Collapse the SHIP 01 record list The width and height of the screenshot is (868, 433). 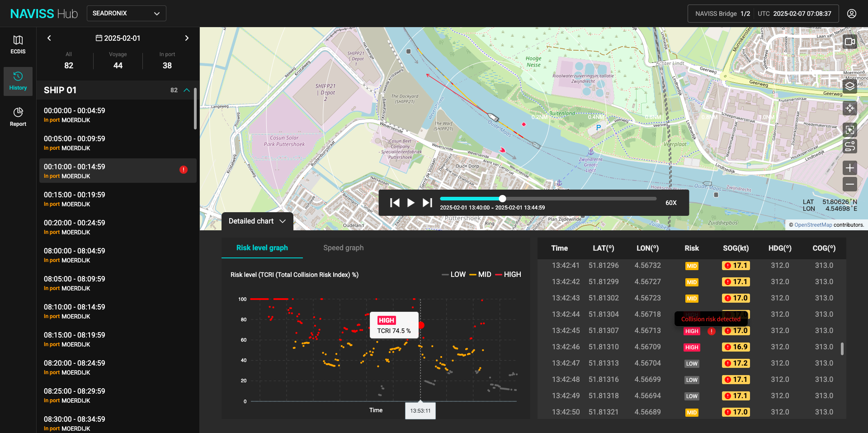pyautogui.click(x=187, y=90)
